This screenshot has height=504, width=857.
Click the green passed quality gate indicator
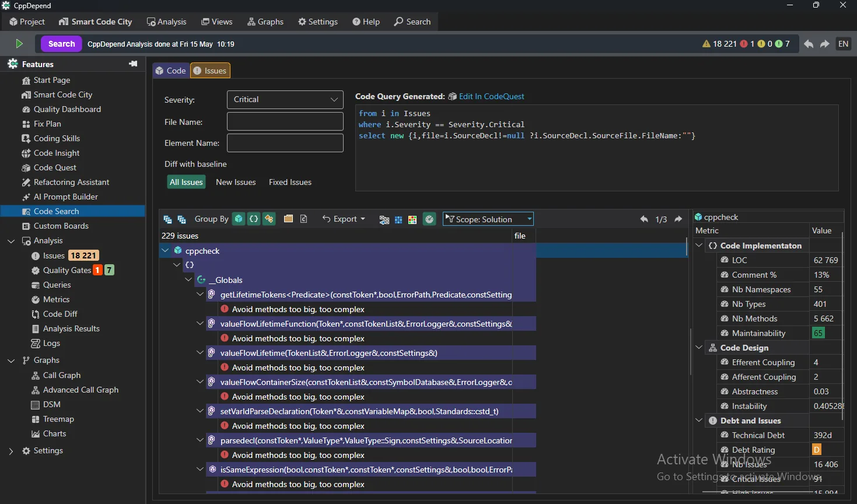click(x=779, y=44)
